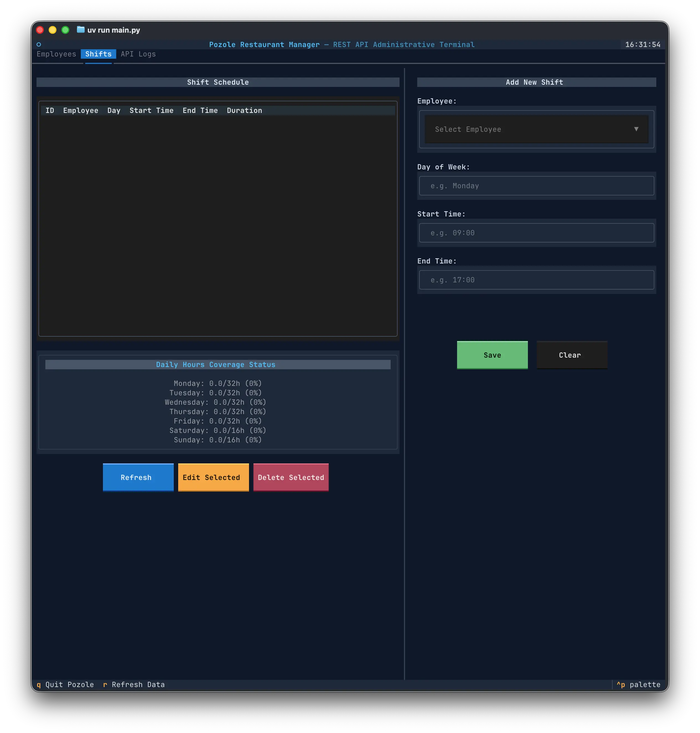
Task: Click the Sunday coverage line
Action: (x=218, y=440)
